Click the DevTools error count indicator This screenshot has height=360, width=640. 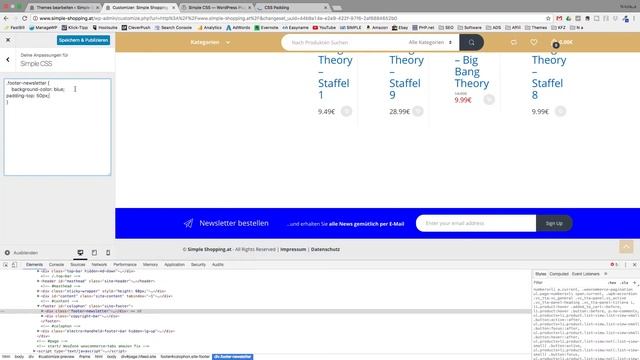[x=614, y=265]
